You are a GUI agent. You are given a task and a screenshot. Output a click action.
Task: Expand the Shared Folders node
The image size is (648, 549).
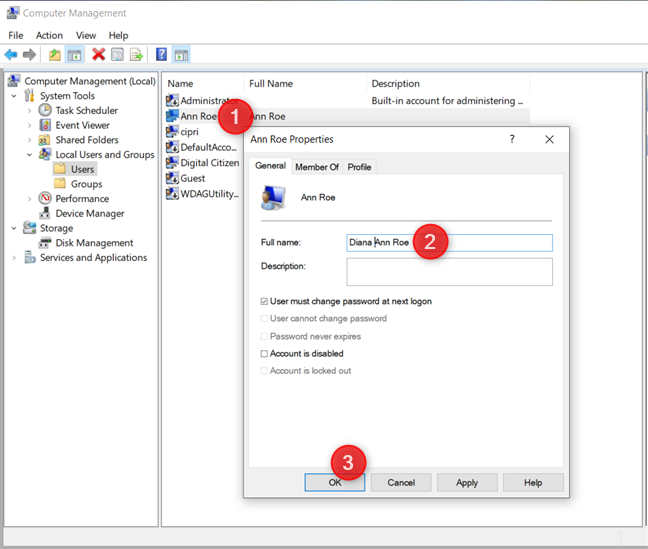tap(29, 140)
